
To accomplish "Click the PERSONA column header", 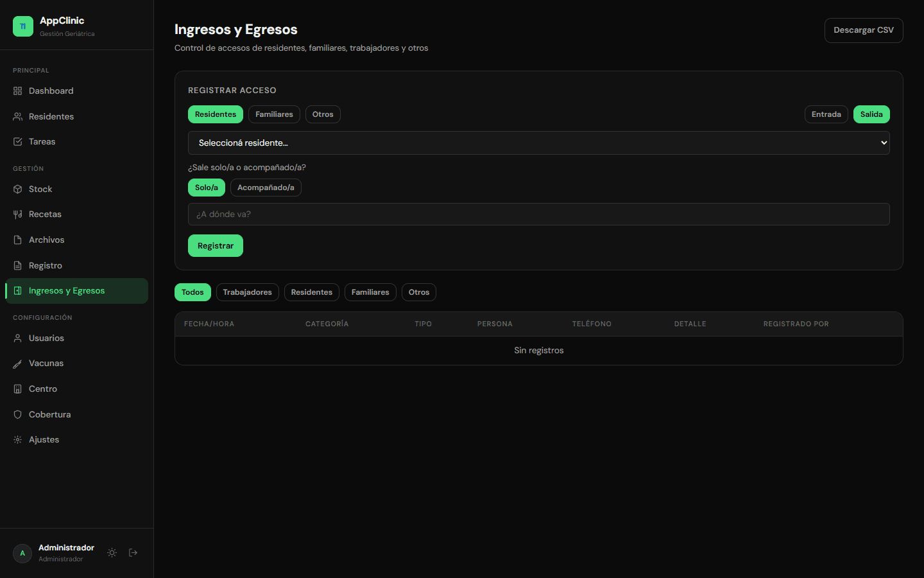I will [495, 324].
